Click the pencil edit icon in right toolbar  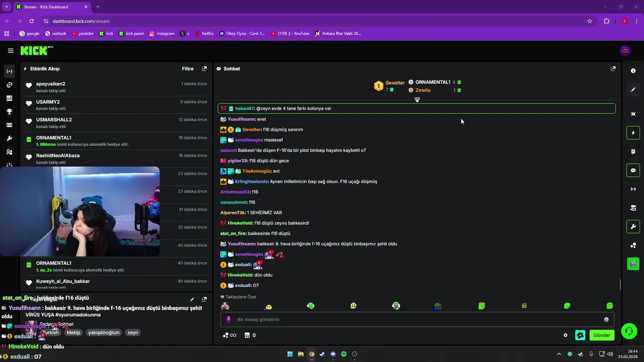[633, 89]
